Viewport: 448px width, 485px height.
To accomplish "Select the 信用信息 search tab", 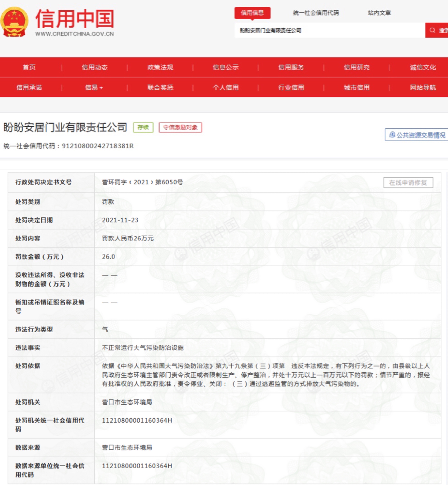I will tap(252, 13).
